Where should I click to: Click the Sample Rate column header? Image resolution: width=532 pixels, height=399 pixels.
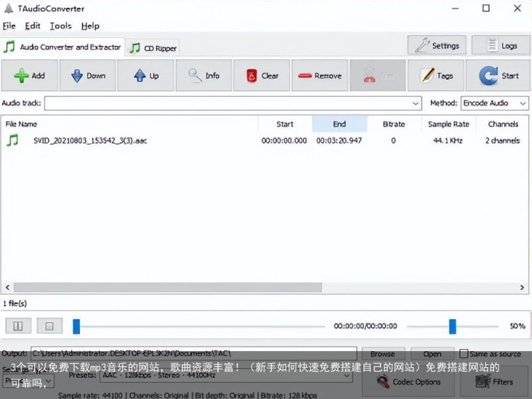[x=448, y=124]
